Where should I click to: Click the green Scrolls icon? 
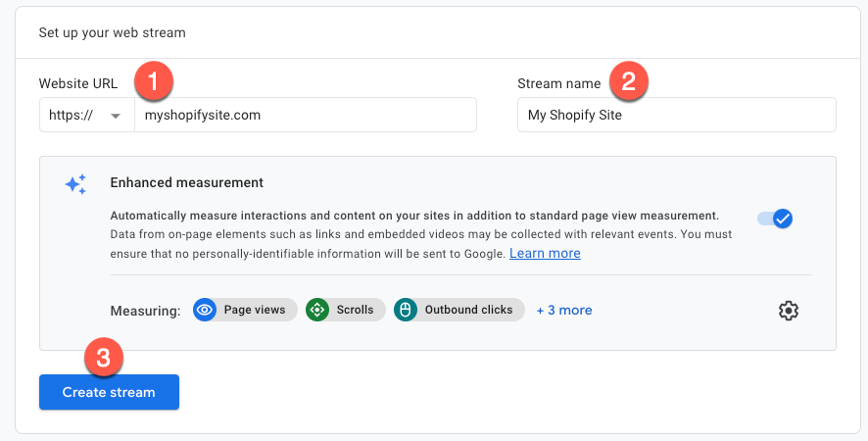click(317, 310)
